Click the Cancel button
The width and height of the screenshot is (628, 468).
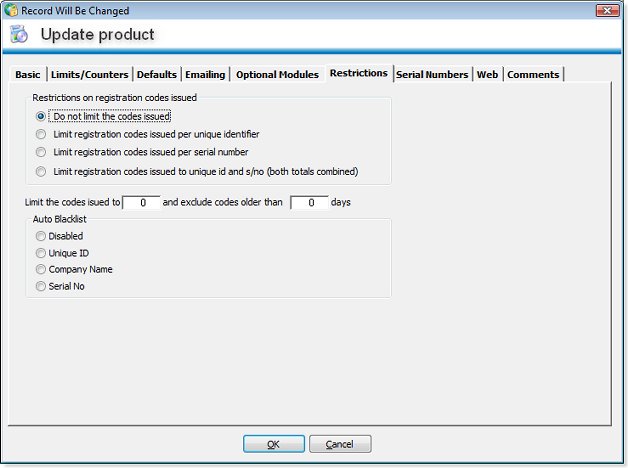[340, 444]
